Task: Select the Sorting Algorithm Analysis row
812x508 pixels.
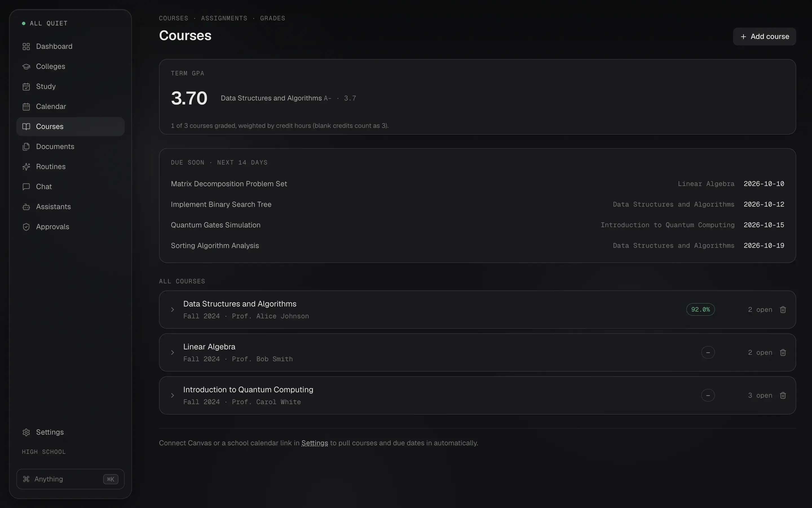Action: tap(477, 246)
